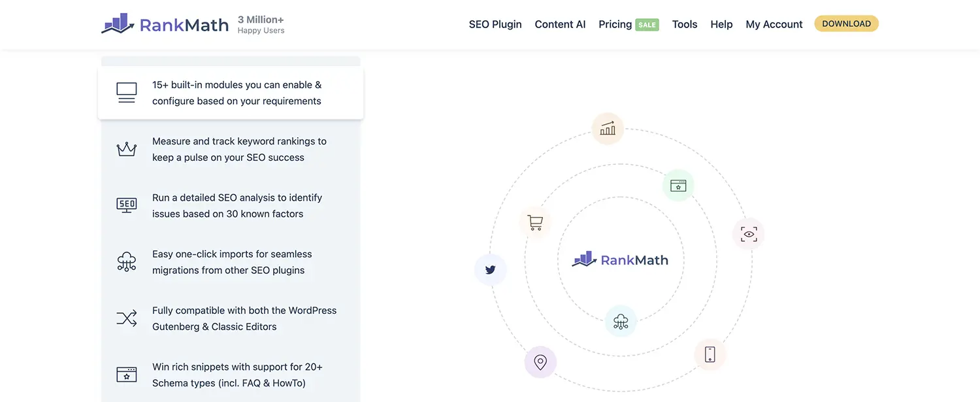
Task: Click the map location pin icon on orbit
Action: (540, 362)
